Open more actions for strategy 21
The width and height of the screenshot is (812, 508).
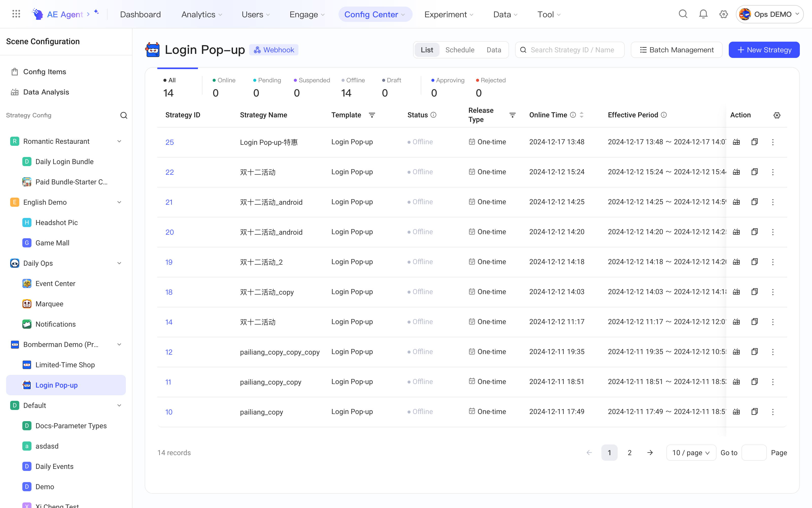tap(773, 202)
